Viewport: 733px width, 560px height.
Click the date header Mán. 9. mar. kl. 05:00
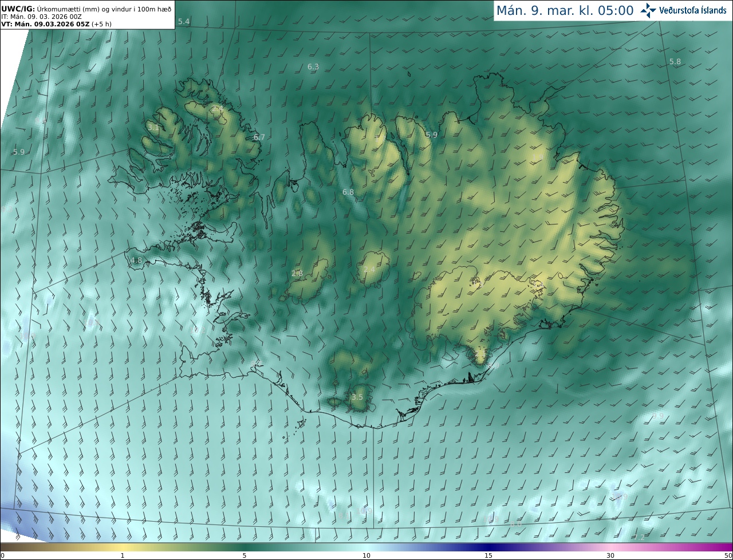[565, 10]
